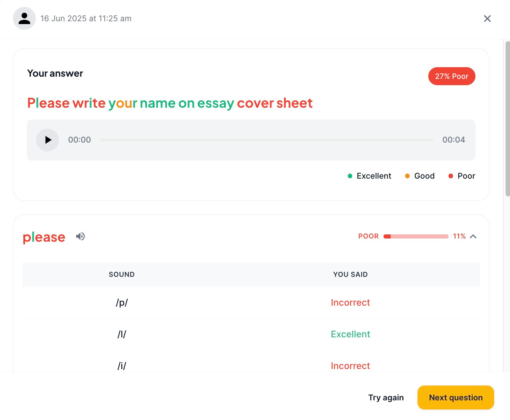Choose the word 'essay' in the answer
510x420 pixels.
(215, 103)
